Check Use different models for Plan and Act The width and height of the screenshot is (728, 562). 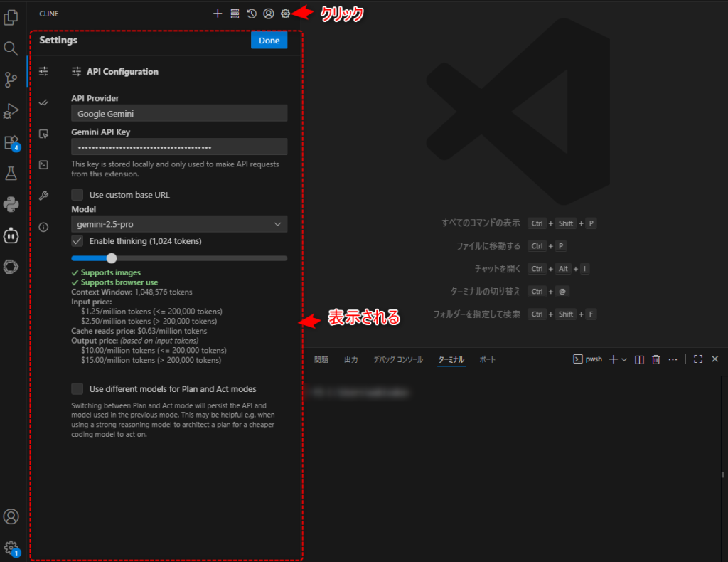[x=77, y=389]
